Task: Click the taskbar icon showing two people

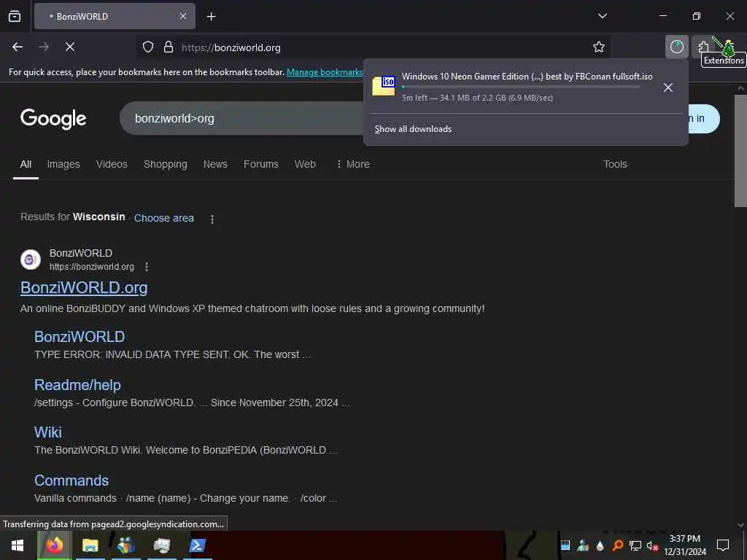Action: [125, 545]
